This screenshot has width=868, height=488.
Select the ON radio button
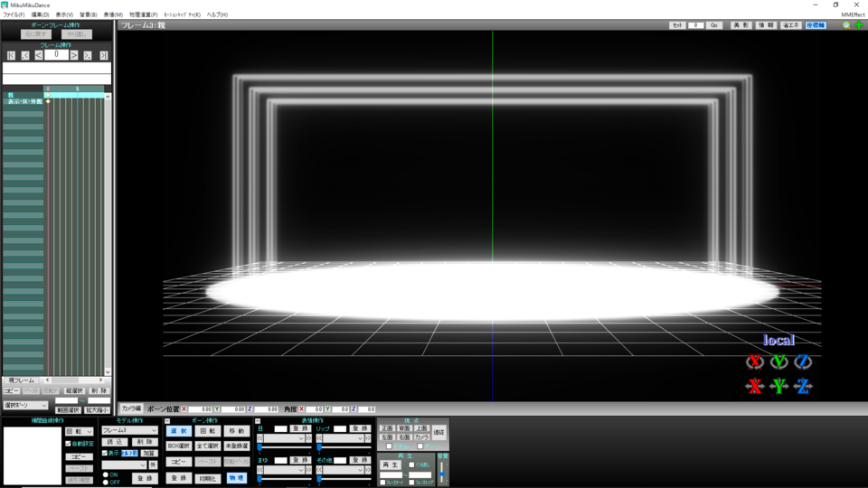(105, 474)
